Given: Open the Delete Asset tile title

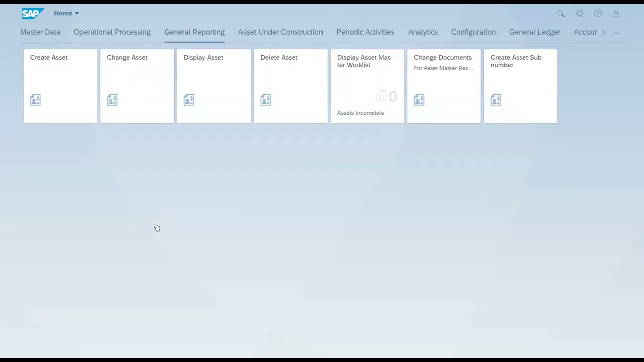Looking at the screenshot, I should 279,57.
